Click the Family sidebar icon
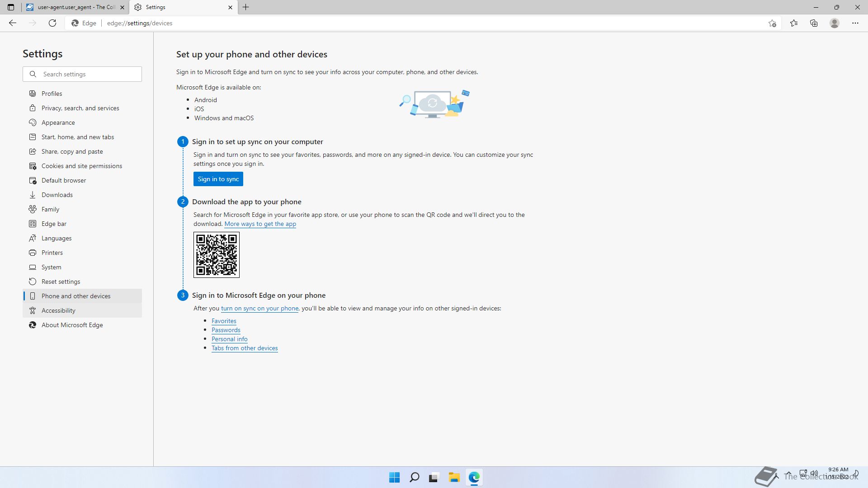 coord(33,209)
